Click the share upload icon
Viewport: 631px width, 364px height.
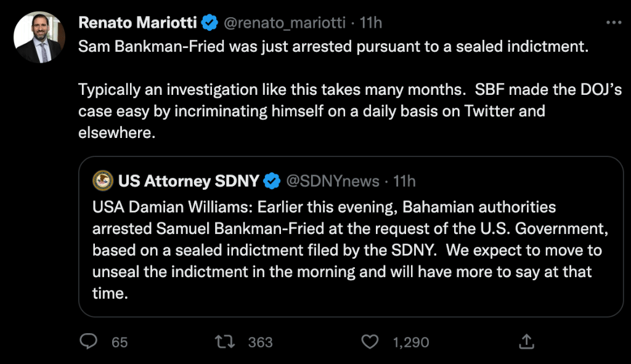coord(526,341)
